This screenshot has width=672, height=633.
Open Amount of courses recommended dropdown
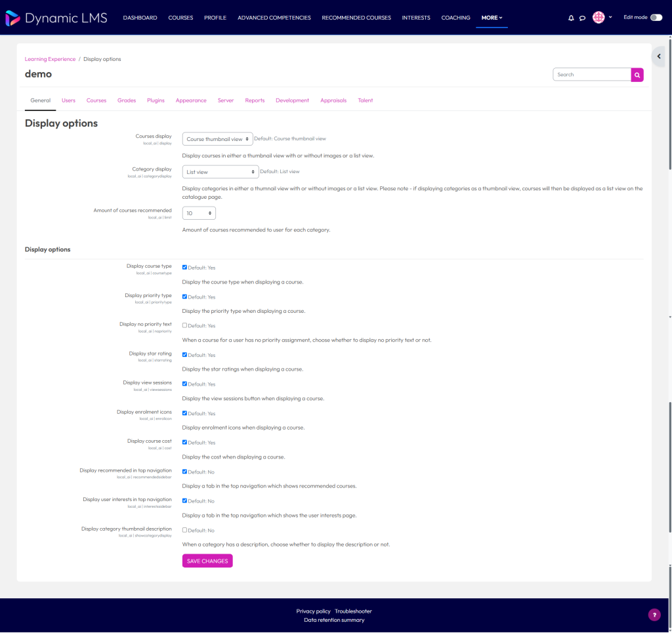199,213
